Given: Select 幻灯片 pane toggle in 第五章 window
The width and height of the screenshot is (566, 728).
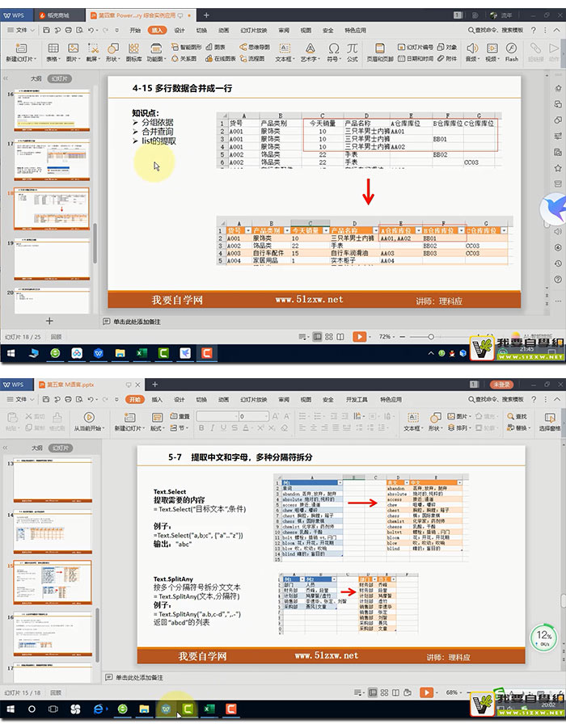Looking at the screenshot, I should pos(61,448).
